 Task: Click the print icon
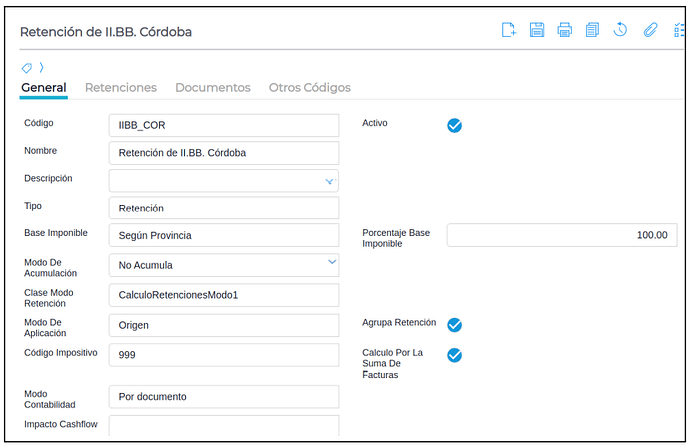564,30
